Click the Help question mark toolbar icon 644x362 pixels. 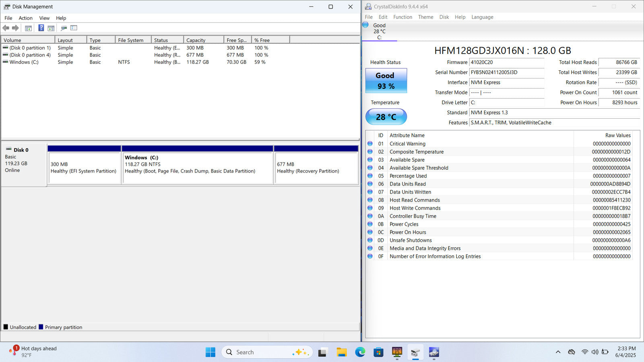(x=41, y=28)
